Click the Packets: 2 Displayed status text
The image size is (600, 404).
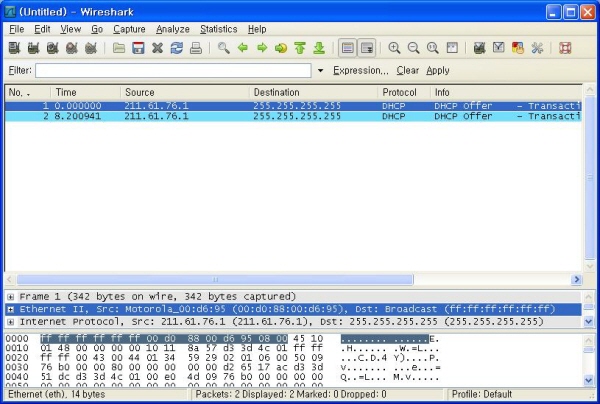[291, 394]
